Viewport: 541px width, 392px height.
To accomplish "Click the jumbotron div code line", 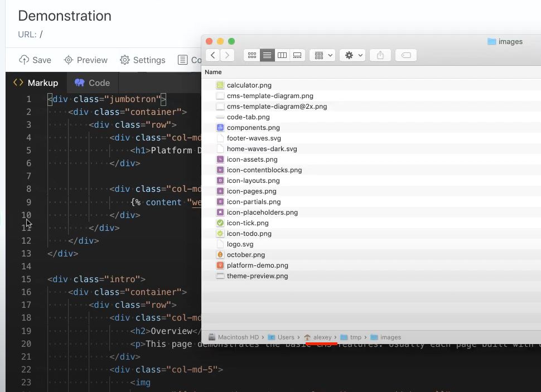I will click(x=107, y=99).
